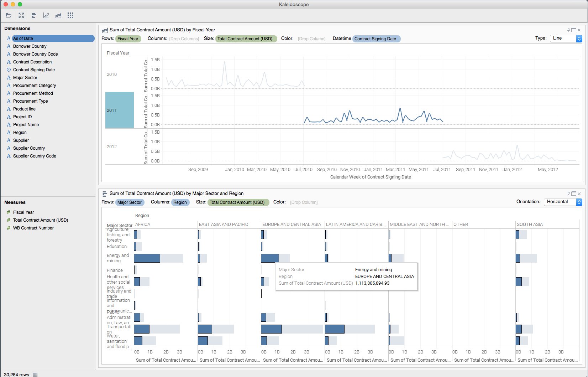The image size is (588, 377).
Task: Click the top panel's Total Contract Amount size pill
Action: click(x=246, y=39)
